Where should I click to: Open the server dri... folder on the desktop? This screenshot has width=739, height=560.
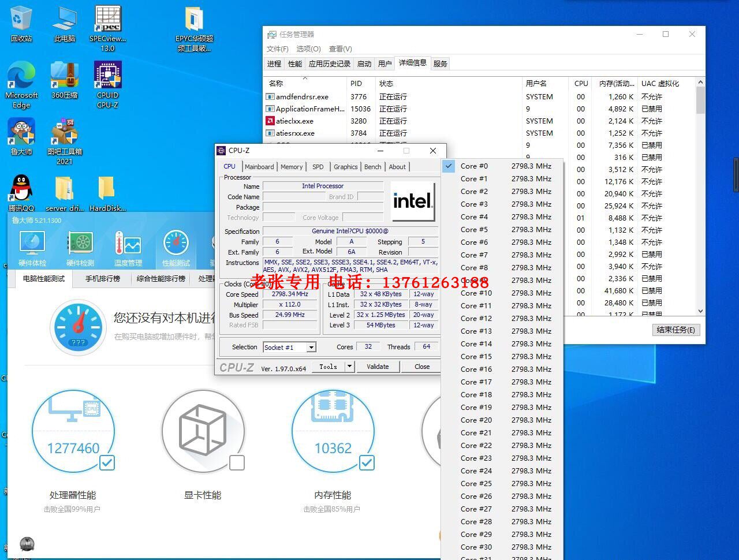coord(65,193)
